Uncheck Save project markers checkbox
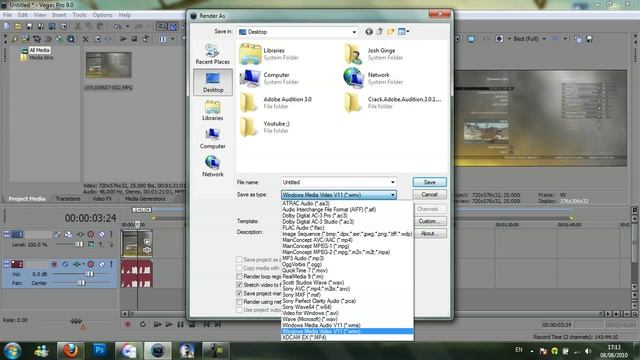The width and height of the screenshot is (640, 360). [239, 293]
